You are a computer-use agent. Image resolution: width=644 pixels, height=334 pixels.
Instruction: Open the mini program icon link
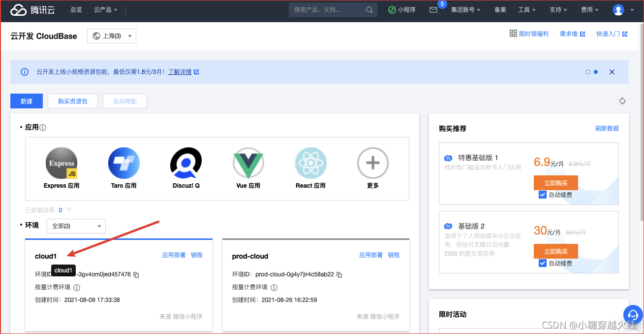coord(392,10)
